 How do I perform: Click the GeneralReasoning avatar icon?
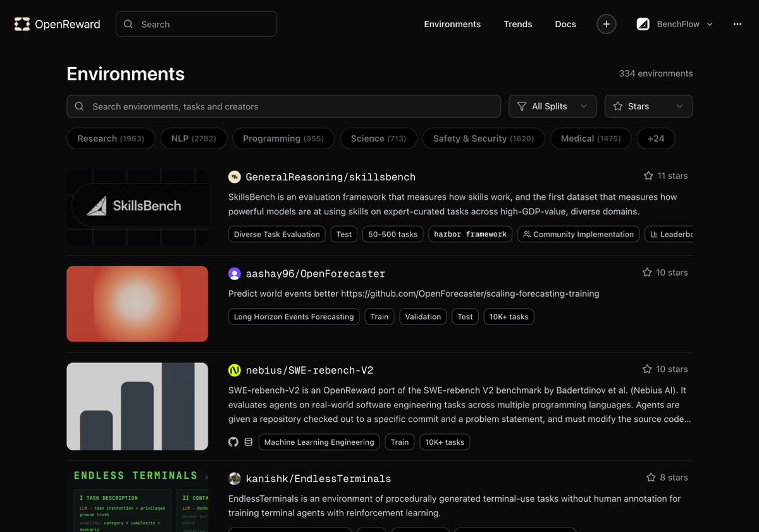[x=235, y=177]
